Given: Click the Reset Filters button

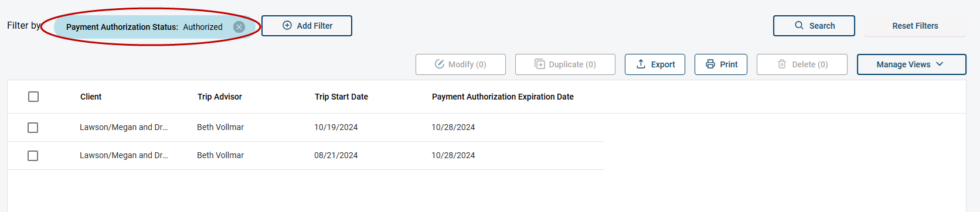Looking at the screenshot, I should point(915,26).
